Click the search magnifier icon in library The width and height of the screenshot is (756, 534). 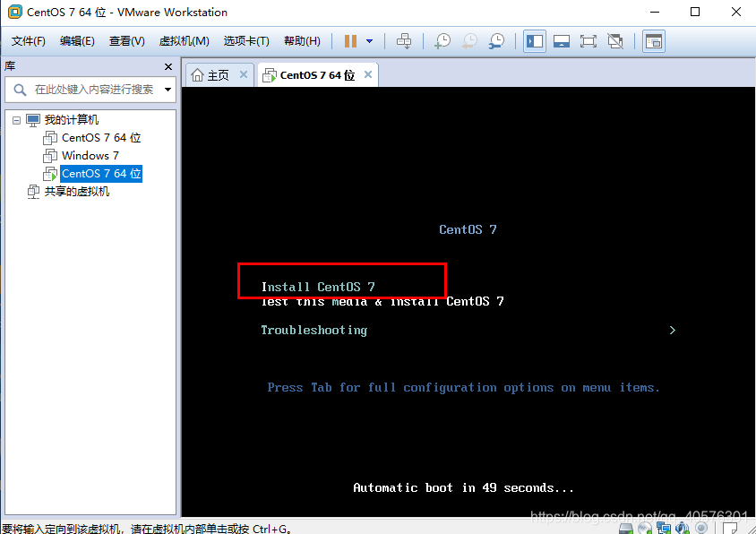pyautogui.click(x=20, y=90)
